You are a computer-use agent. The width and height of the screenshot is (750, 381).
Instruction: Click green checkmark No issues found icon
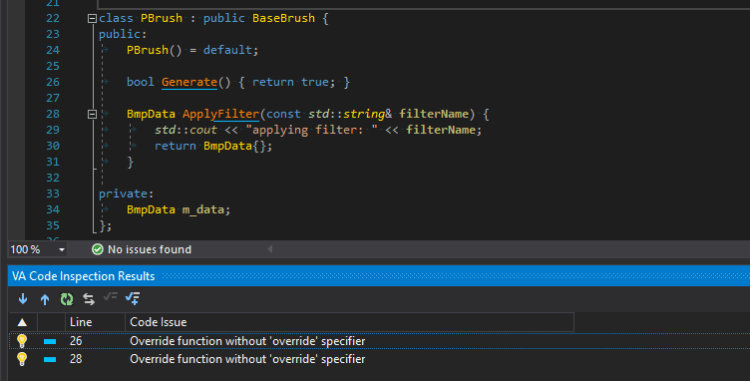pos(98,249)
